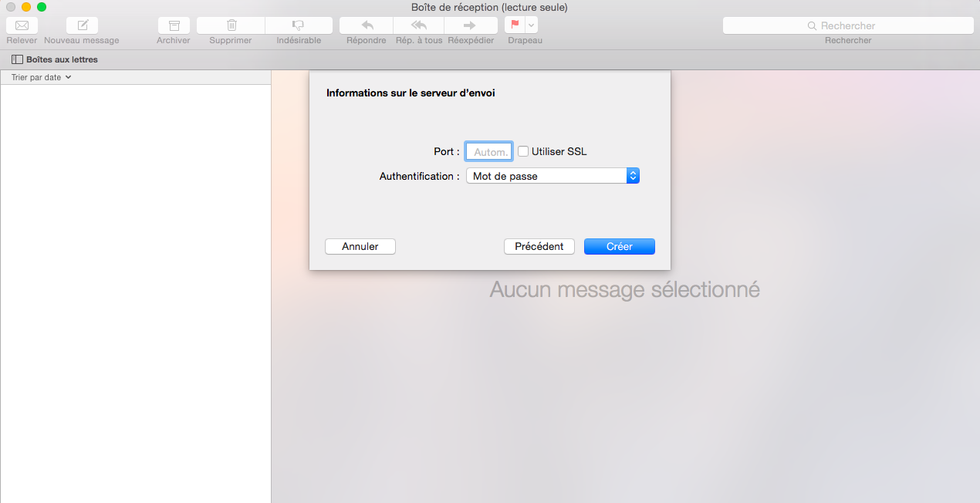980x503 pixels.
Task: Click the Annuler button
Action: point(360,246)
